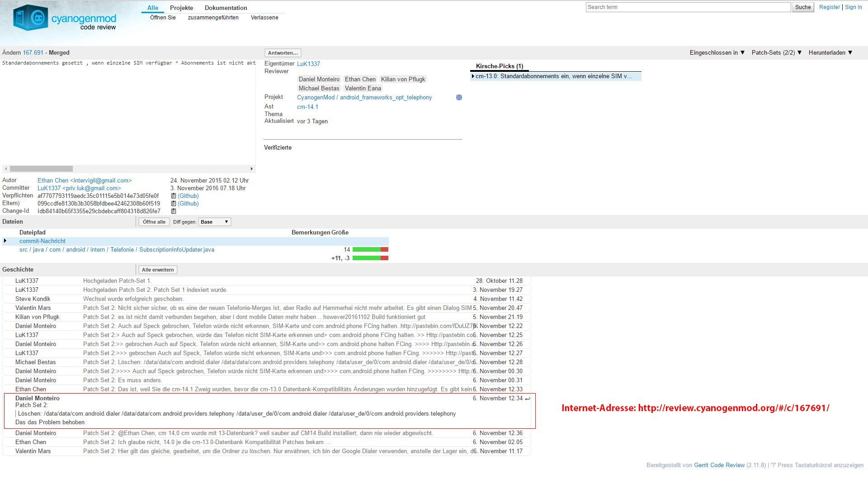Image resolution: width=868 pixels, height=478 pixels.
Task: Open the Dokumentation menu
Action: [x=226, y=8]
